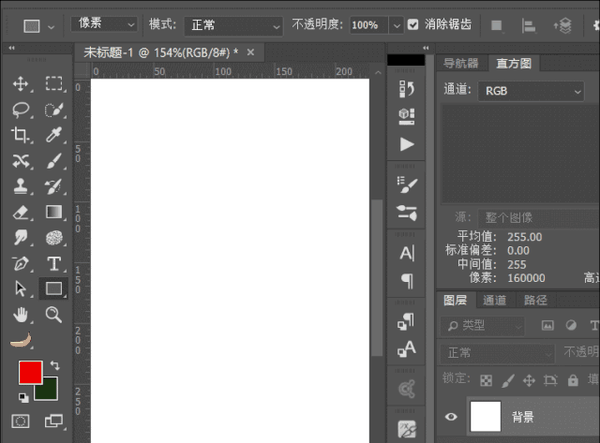This screenshot has height=443, width=600.
Task: Click the path arrangement layers button
Action: pos(562,26)
